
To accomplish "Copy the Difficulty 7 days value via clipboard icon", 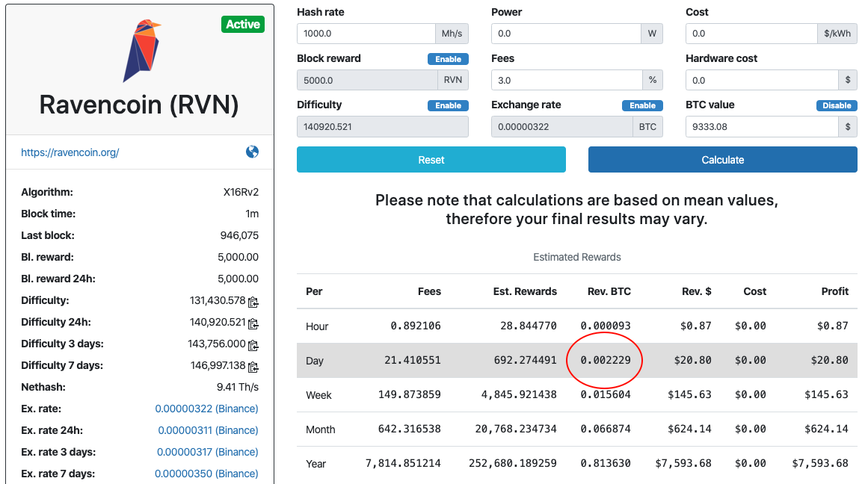I will 254,366.
